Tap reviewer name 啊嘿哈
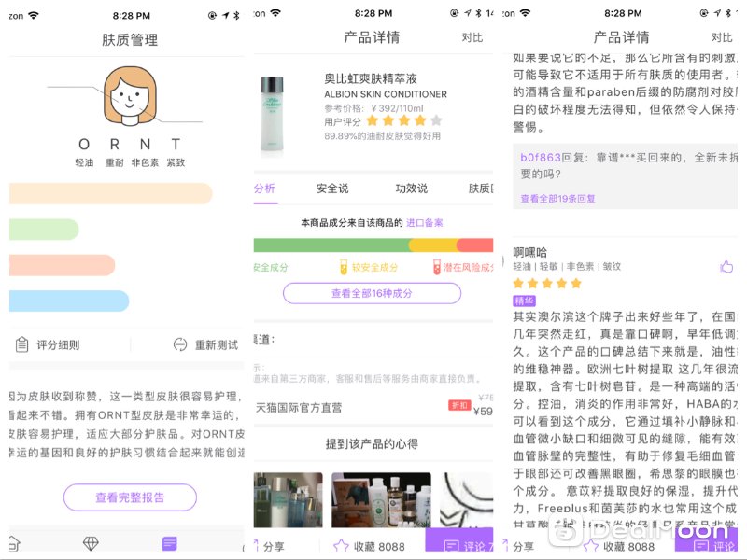747x560 pixels. coord(529,252)
